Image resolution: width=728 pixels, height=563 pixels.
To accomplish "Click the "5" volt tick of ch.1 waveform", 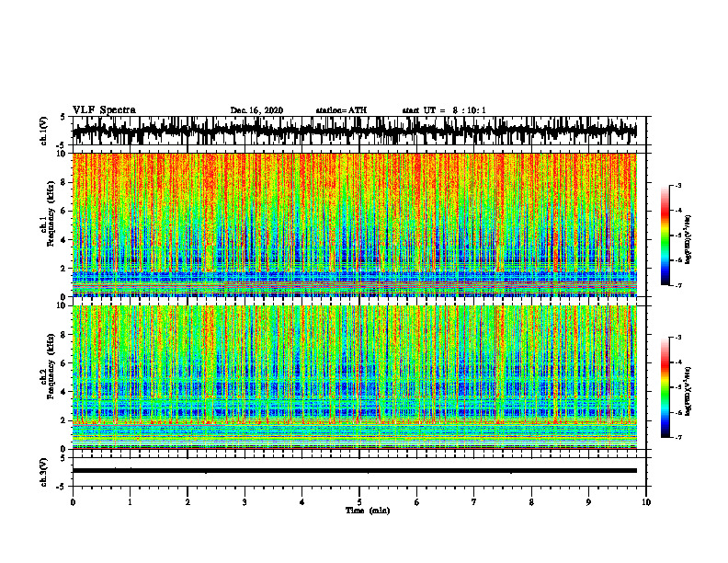I will coord(63,117).
